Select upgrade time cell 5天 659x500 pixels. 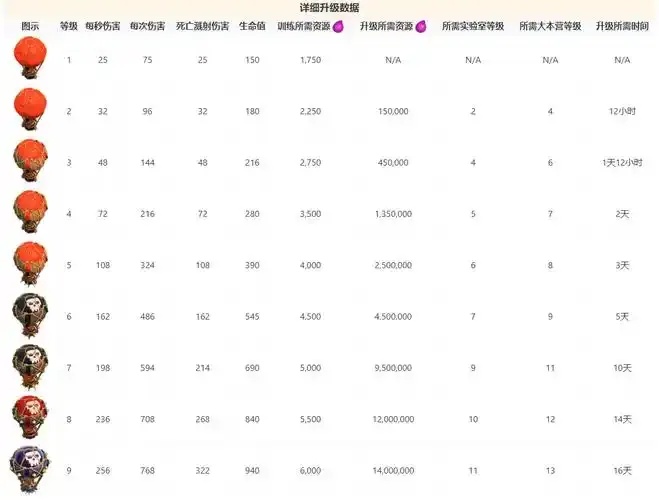(x=622, y=316)
